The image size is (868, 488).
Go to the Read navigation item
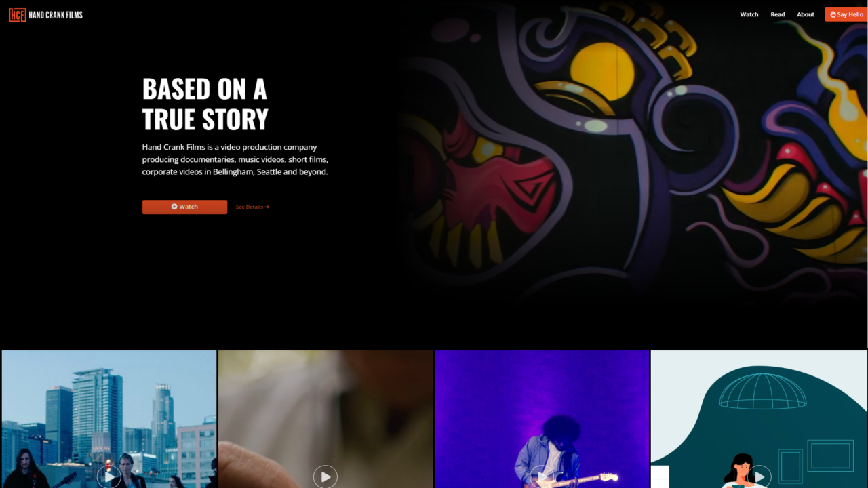click(778, 14)
